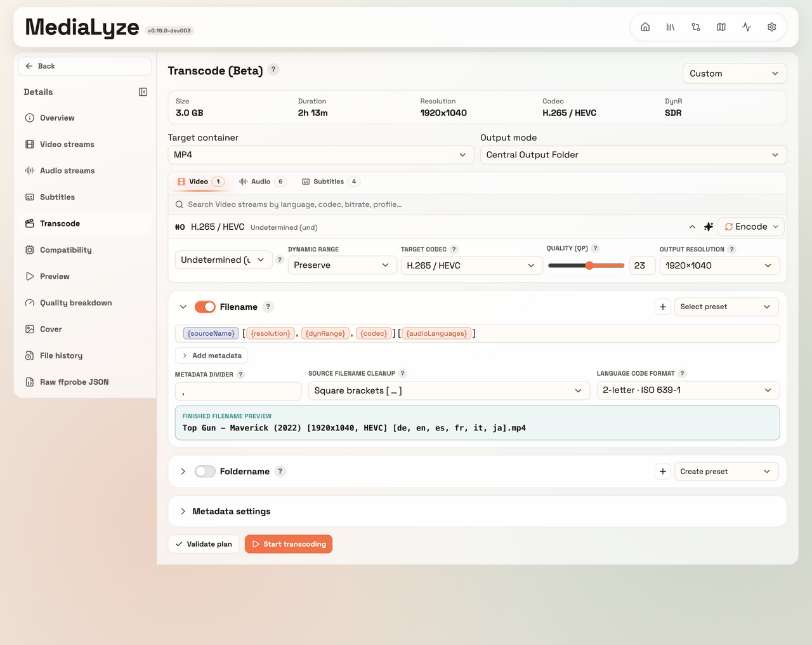Image resolution: width=812 pixels, height=645 pixels.
Task: Open the Select preset dropdown
Action: click(x=726, y=307)
